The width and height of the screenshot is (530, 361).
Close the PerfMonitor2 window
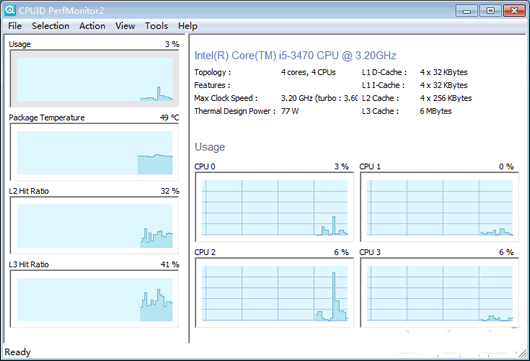click(x=514, y=11)
